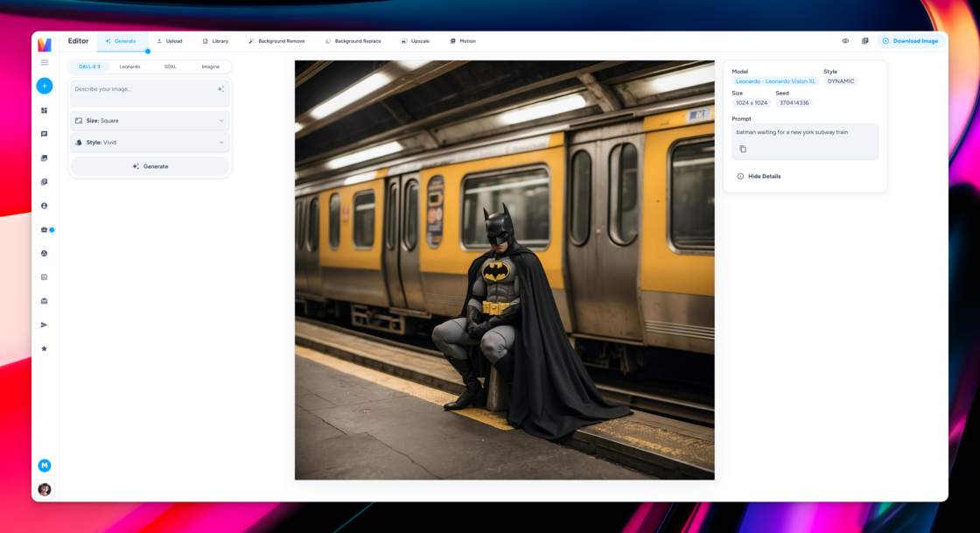The width and height of the screenshot is (980, 533).
Task: Click the stacked copies icon near Download Image
Action: 865,41
